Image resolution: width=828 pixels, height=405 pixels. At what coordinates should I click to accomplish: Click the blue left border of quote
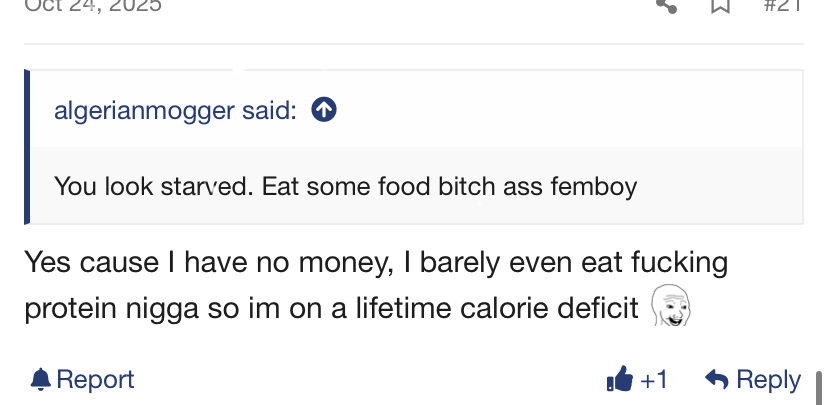27,147
